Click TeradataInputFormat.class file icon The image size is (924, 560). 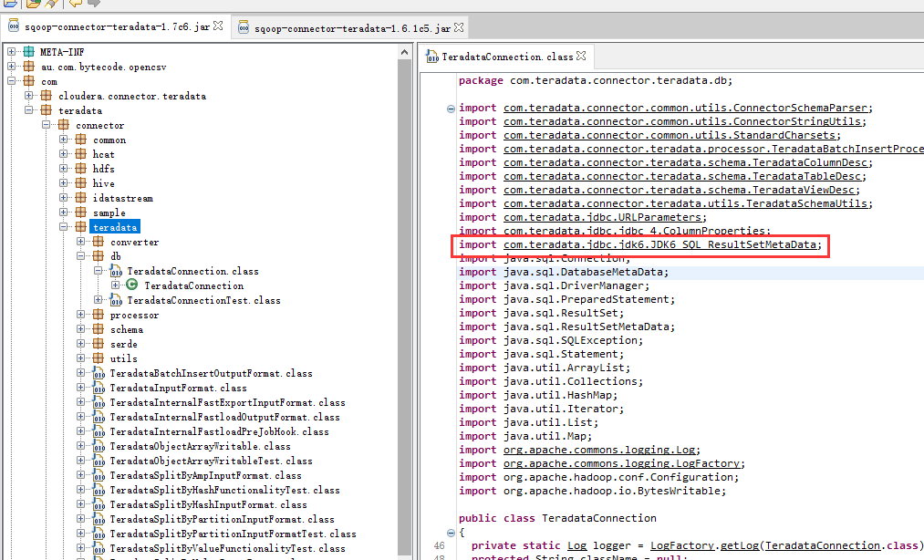pos(99,388)
